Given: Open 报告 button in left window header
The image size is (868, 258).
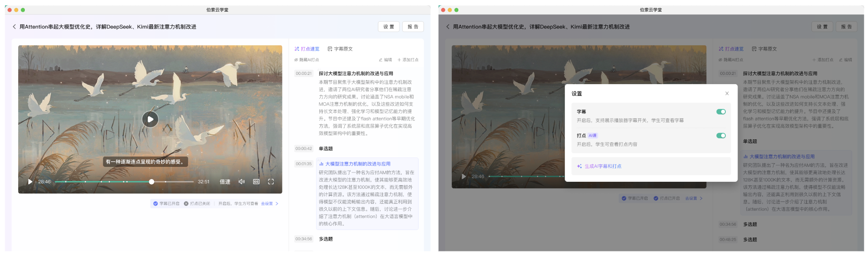Looking at the screenshot, I should coord(413,27).
